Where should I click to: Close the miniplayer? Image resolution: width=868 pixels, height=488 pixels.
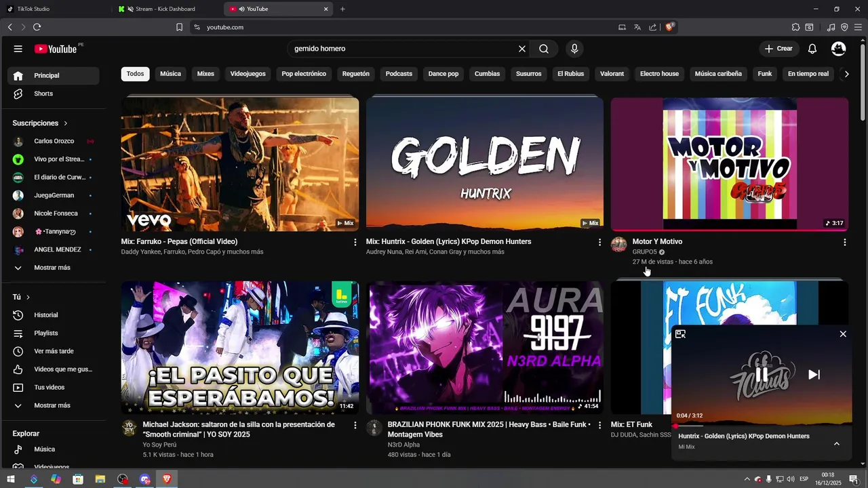[843, 334]
